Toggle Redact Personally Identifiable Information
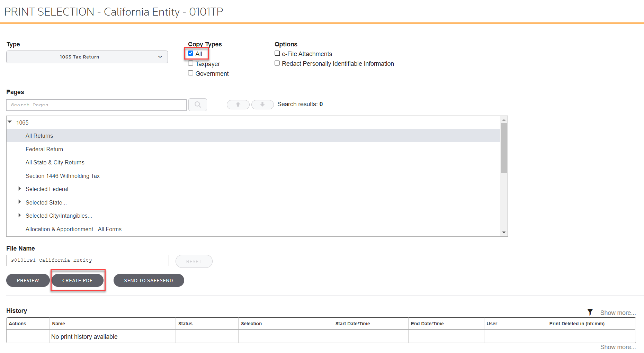Screen dimensions: 644x353 click(x=277, y=63)
